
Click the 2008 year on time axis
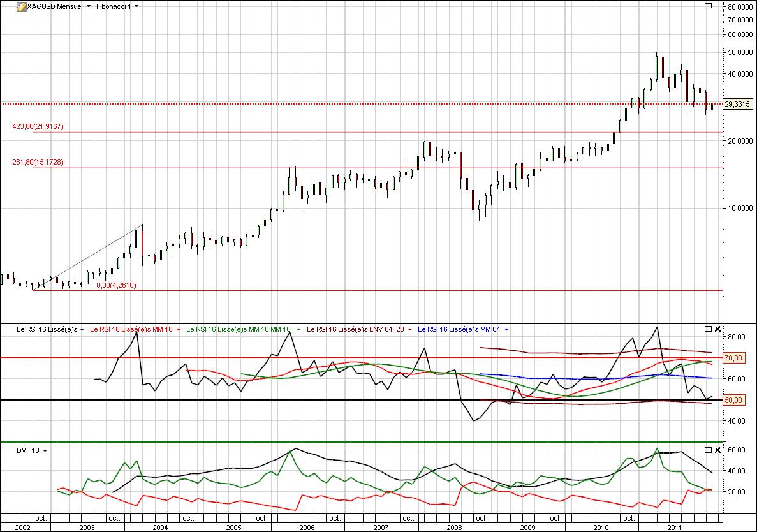coord(454,528)
